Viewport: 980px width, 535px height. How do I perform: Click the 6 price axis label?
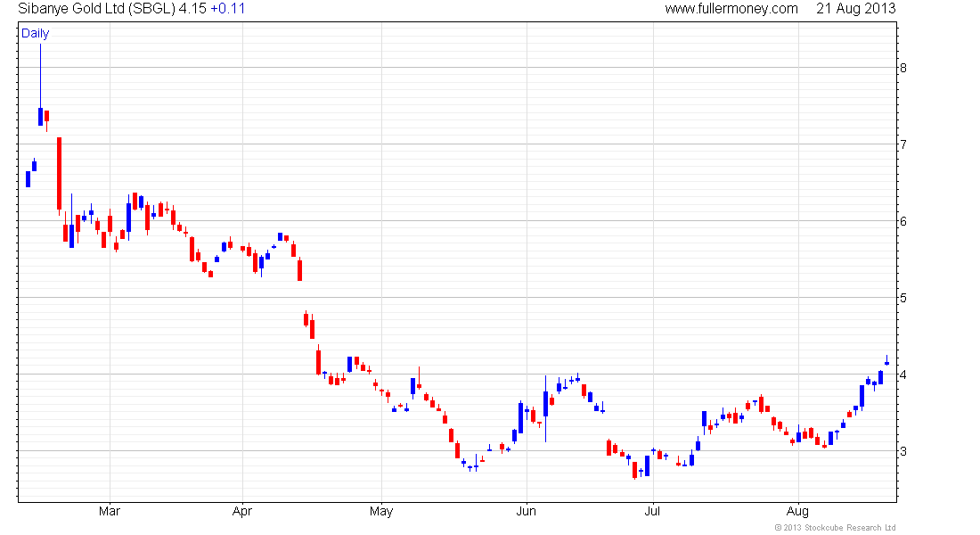tap(903, 221)
